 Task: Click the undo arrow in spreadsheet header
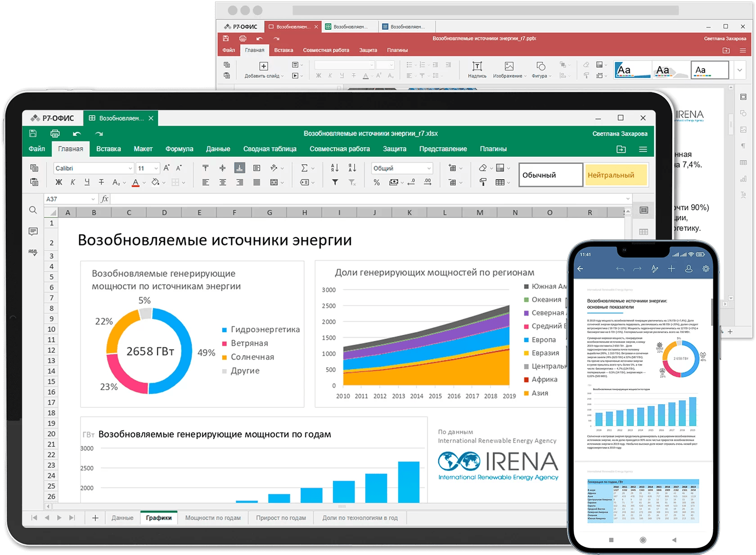click(x=77, y=134)
